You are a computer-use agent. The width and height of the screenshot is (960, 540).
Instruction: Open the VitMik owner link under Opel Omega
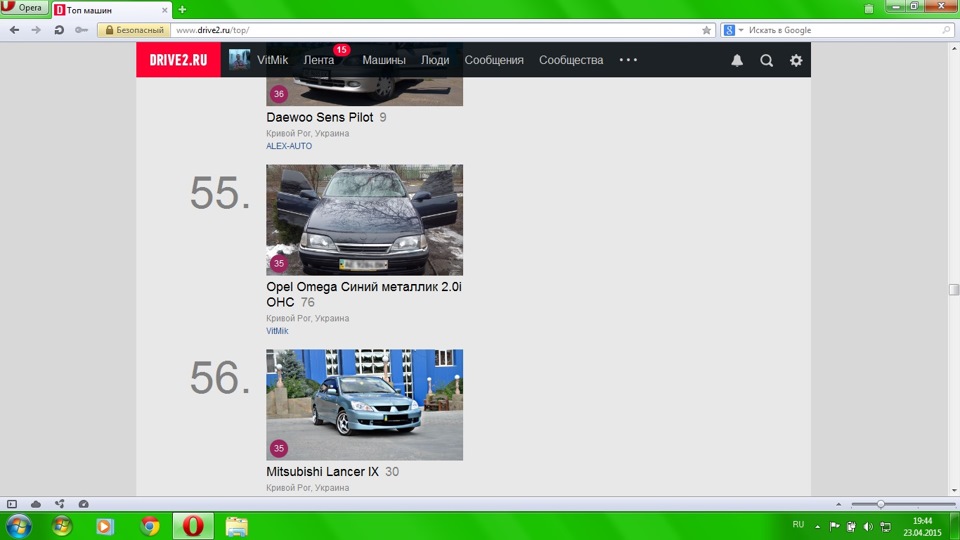tap(277, 331)
